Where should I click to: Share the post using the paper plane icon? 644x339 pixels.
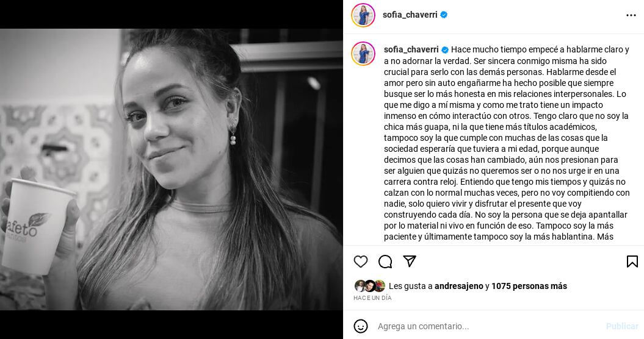410,261
